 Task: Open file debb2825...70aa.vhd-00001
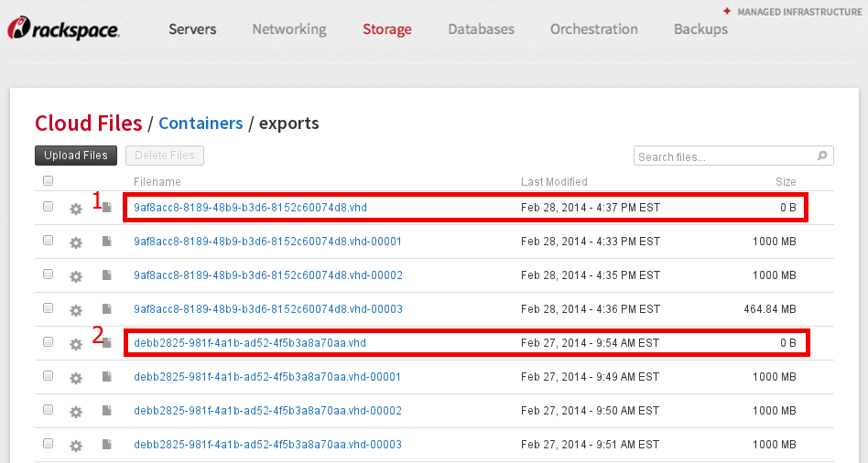(x=266, y=377)
